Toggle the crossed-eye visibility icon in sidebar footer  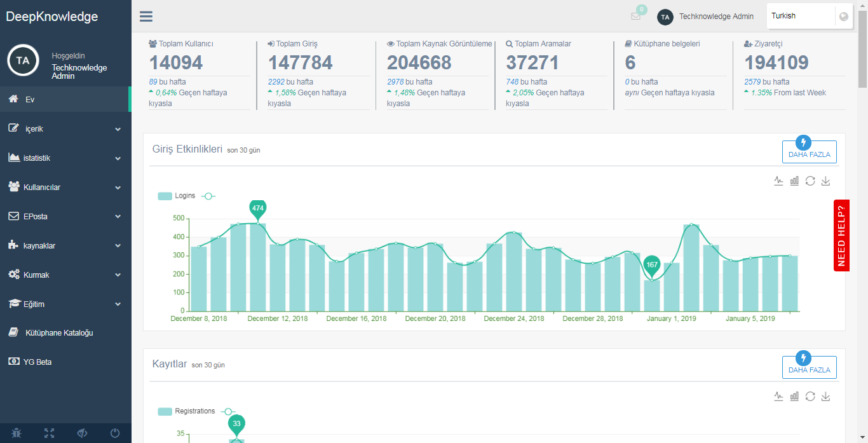(82, 433)
